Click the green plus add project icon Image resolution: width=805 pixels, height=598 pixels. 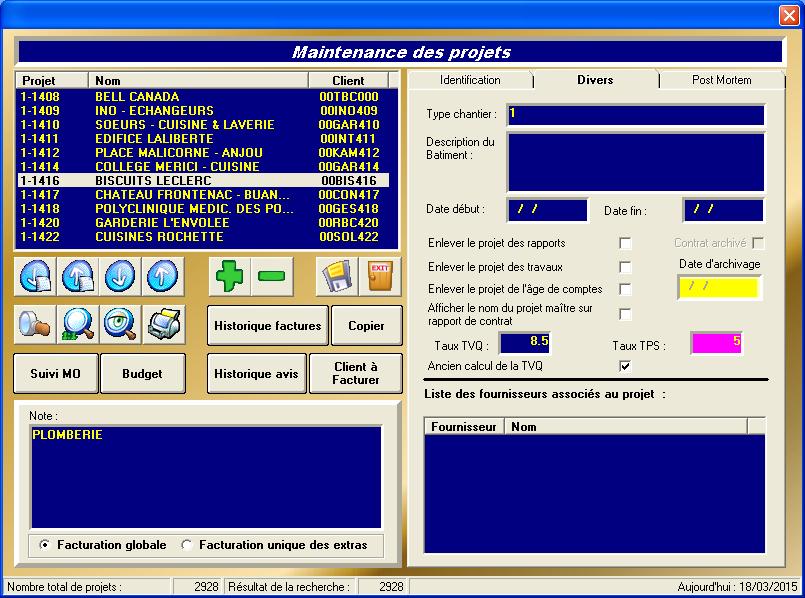[x=230, y=276]
